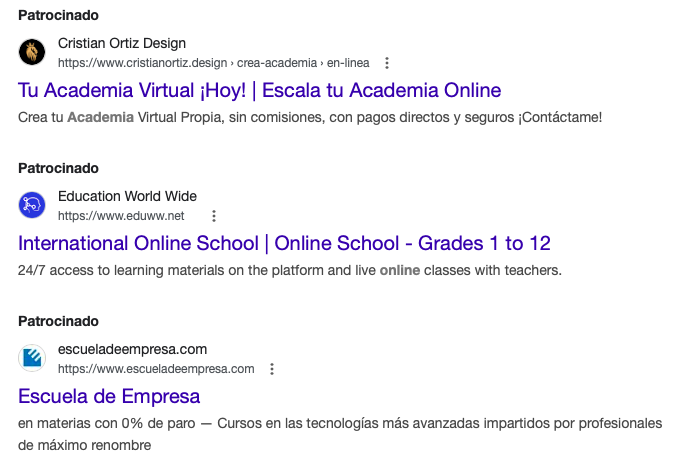
Task: Open the 'Escuela de Empresa' ad link
Action: tap(109, 396)
